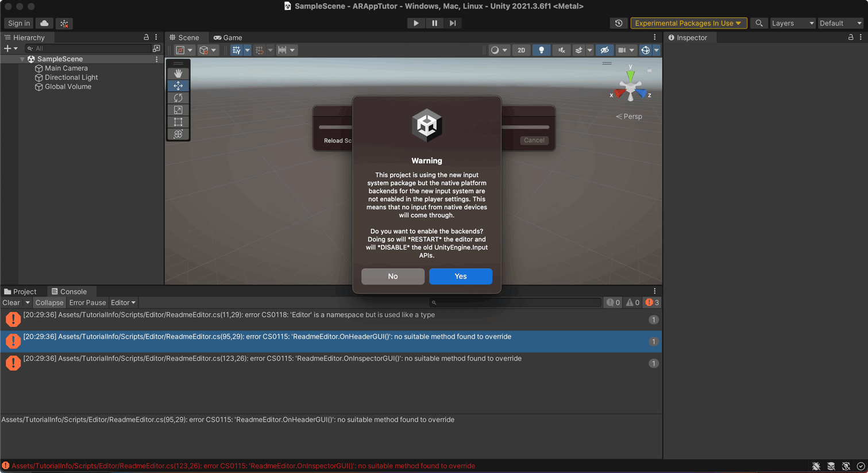Image resolution: width=868 pixels, height=473 pixels.
Task: Open Unity cloud services icon
Action: point(44,23)
